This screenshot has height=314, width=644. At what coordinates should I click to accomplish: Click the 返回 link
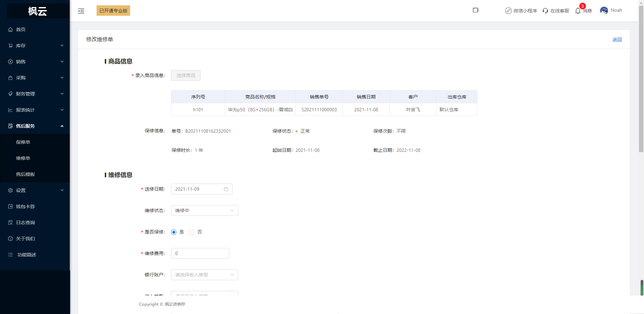coord(617,40)
